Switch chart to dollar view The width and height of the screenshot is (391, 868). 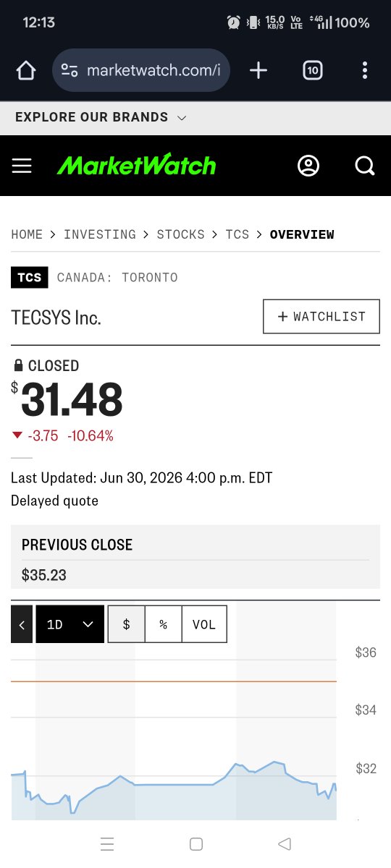[126, 624]
